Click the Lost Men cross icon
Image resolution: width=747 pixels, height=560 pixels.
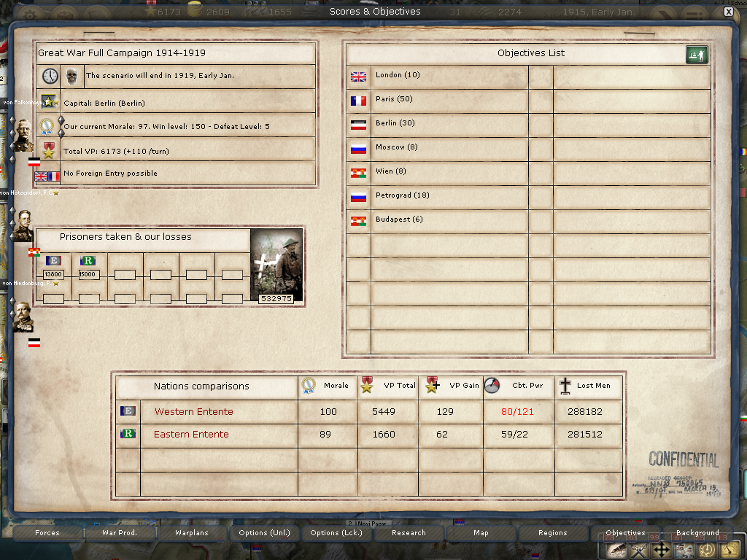[x=565, y=386]
